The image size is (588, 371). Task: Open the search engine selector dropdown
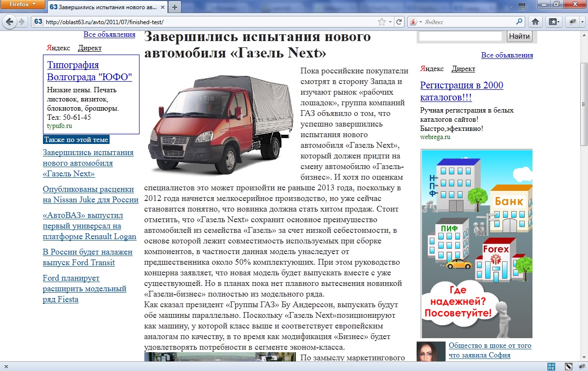click(x=420, y=22)
